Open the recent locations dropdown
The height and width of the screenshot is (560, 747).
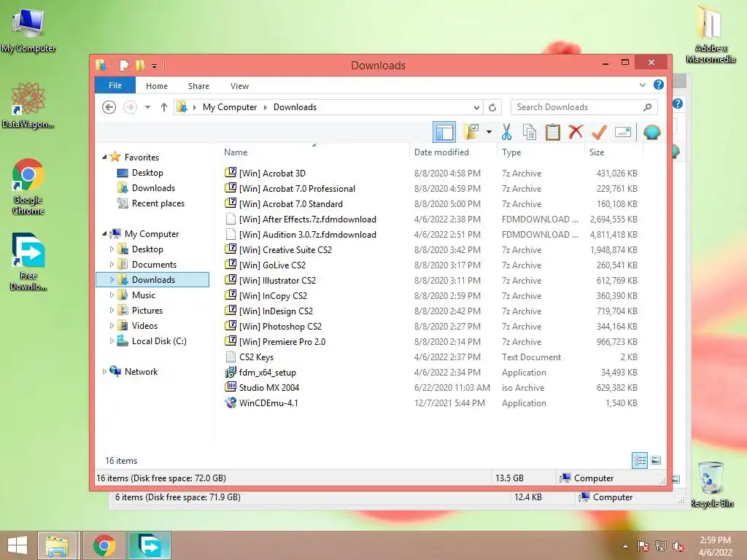point(147,107)
